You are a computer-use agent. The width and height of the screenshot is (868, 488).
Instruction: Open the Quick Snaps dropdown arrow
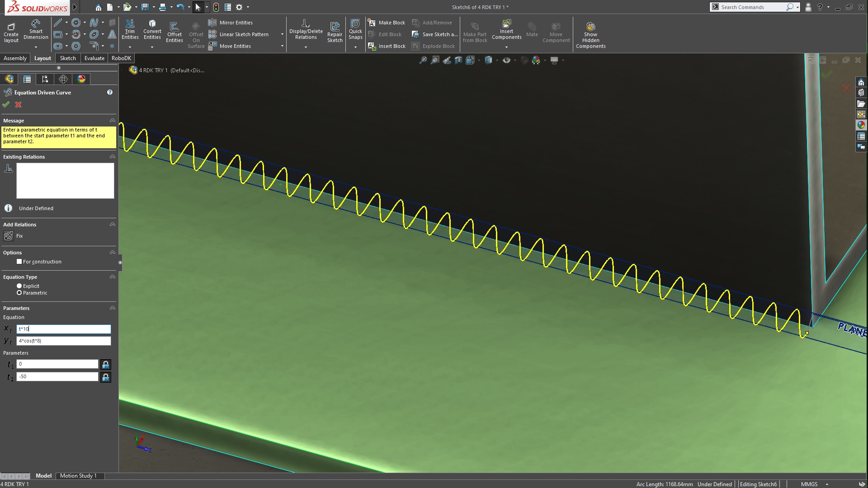[x=355, y=47]
